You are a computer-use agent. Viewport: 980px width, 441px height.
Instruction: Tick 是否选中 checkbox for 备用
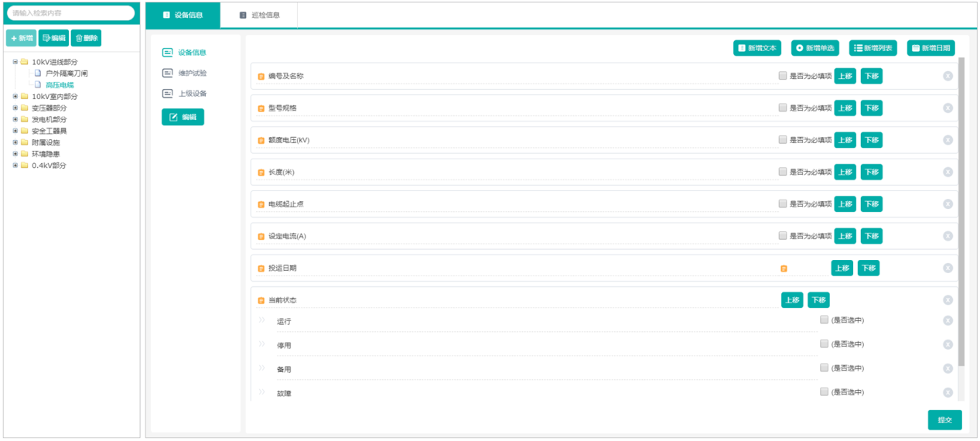click(x=824, y=367)
